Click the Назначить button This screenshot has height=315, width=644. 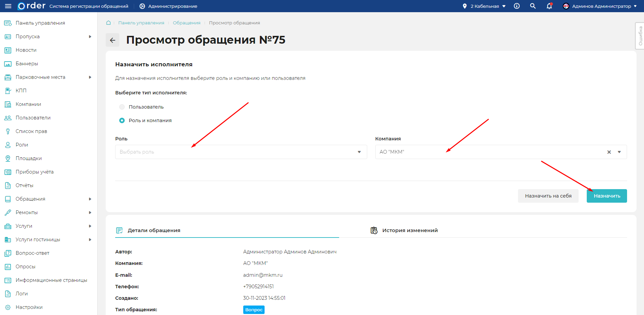click(606, 196)
